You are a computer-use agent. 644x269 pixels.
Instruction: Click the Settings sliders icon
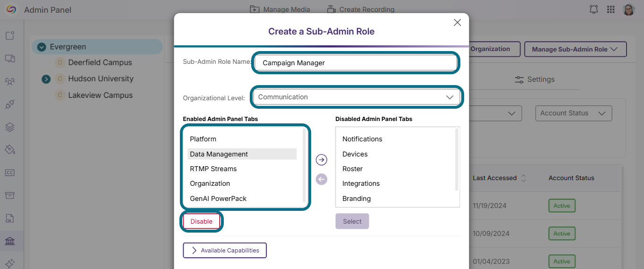point(519,79)
